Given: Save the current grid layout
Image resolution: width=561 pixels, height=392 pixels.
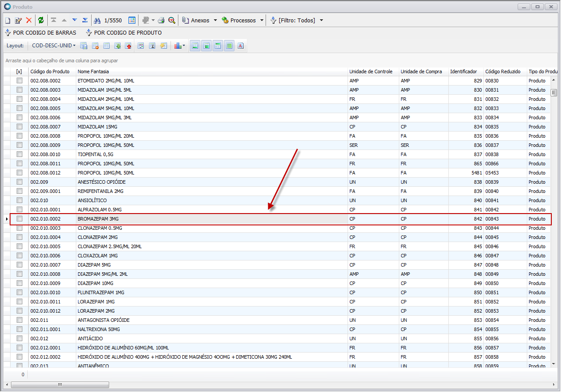Looking at the screenshot, I should (x=84, y=46).
